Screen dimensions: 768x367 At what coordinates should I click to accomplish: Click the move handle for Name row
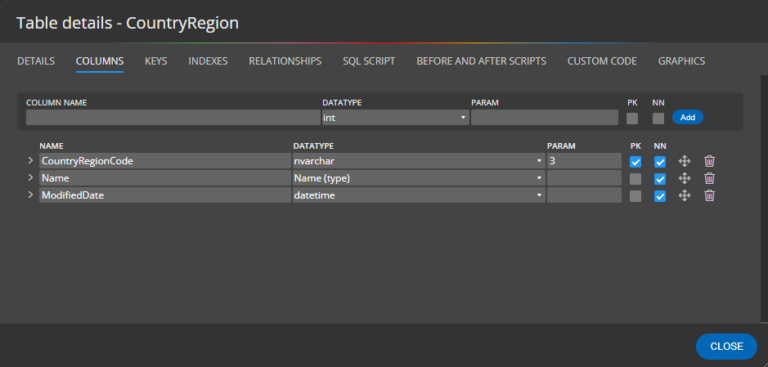pos(684,178)
